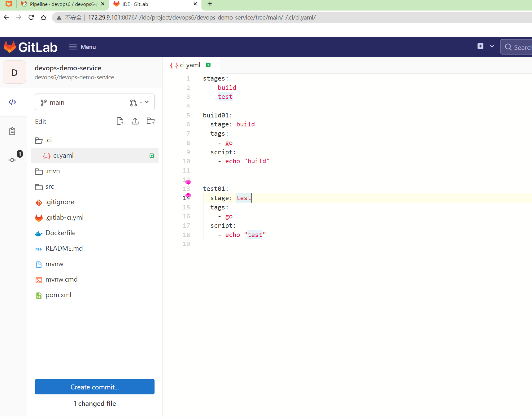Open the Review clipboard icon in sidebar
Screen dimensions: 532x417
point(12,131)
